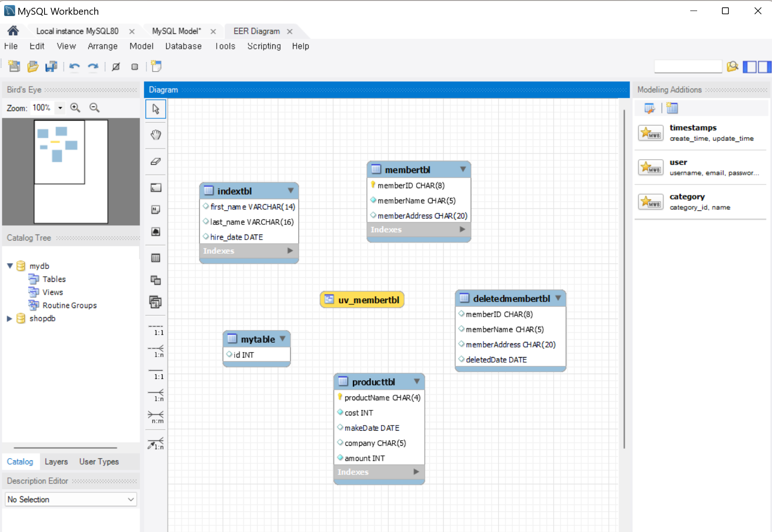Zoom in on the diagram
Image resolution: width=772 pixels, height=532 pixels.
pyautogui.click(x=75, y=107)
